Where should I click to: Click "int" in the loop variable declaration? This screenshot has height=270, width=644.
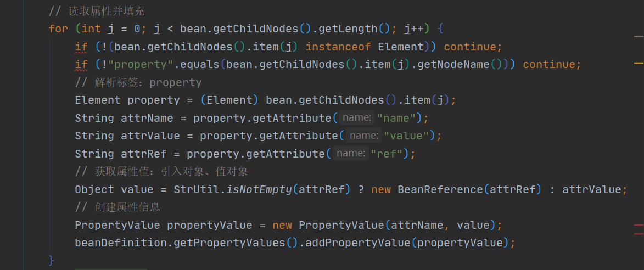(91, 29)
